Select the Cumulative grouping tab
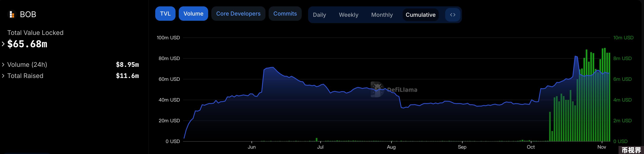This screenshot has width=644, height=154. [x=421, y=15]
